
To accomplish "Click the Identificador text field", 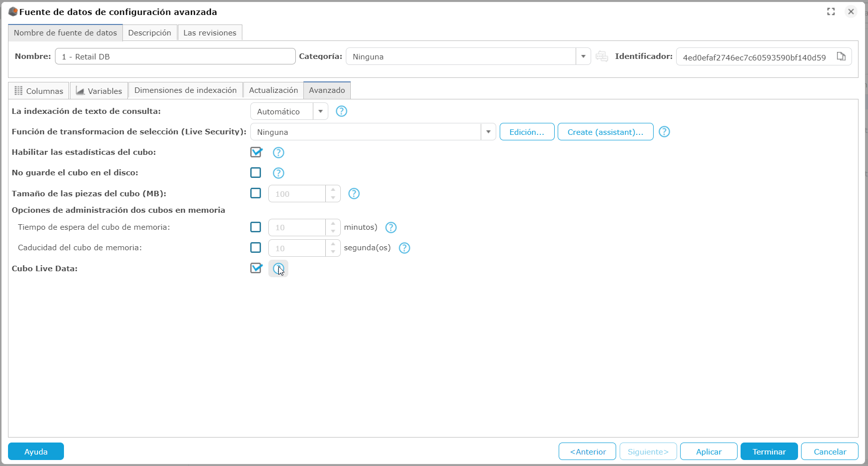I will click(x=755, y=57).
